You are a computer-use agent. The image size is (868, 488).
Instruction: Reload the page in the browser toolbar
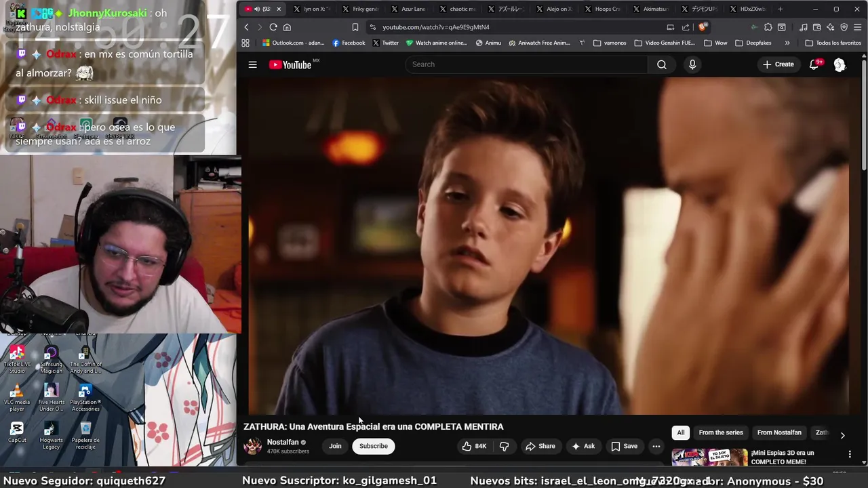[x=273, y=27]
